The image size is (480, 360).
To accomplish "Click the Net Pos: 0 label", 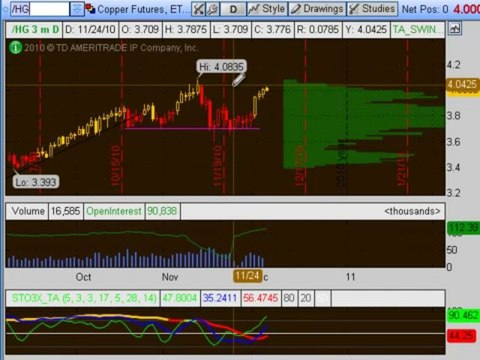I will (x=425, y=9).
